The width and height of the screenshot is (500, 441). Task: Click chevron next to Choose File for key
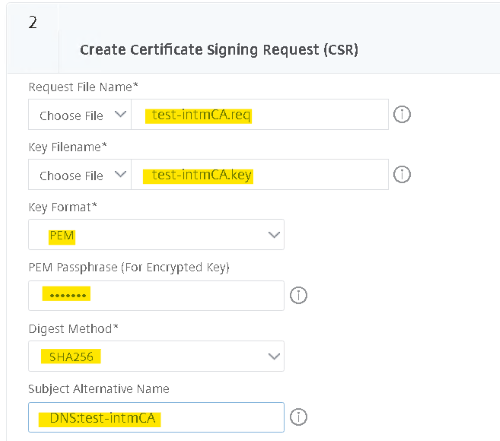pos(120,174)
